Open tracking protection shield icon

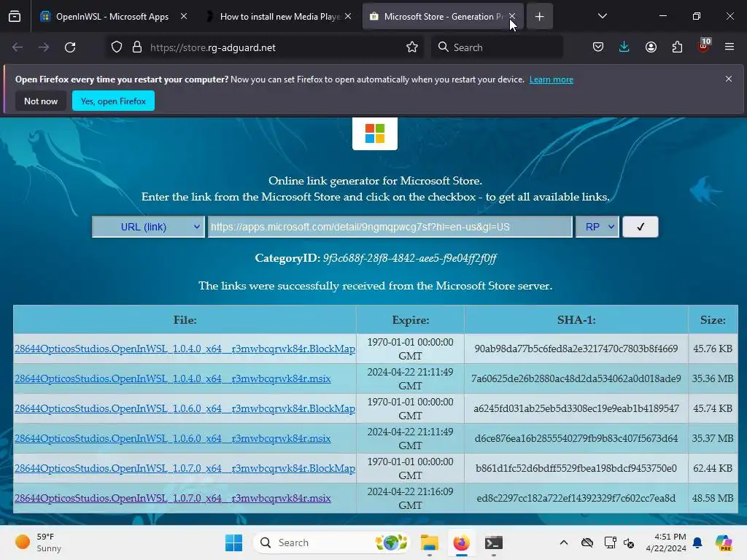(117, 47)
